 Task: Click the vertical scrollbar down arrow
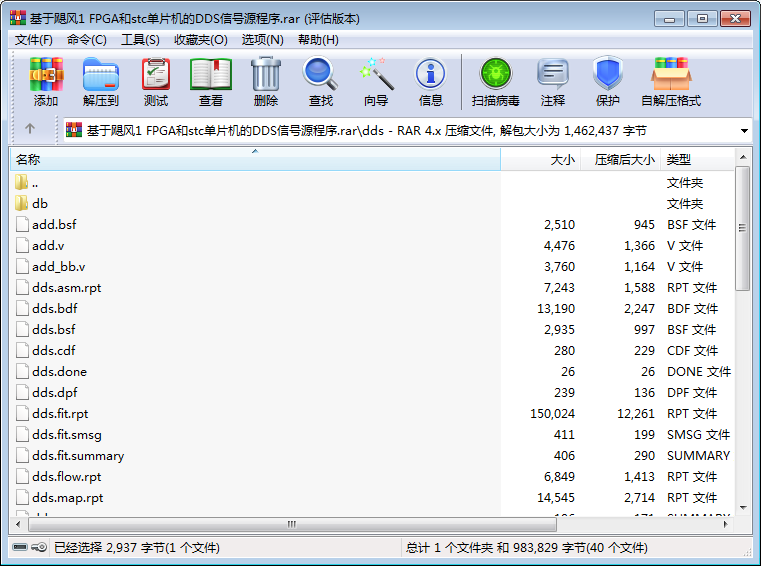point(742,507)
